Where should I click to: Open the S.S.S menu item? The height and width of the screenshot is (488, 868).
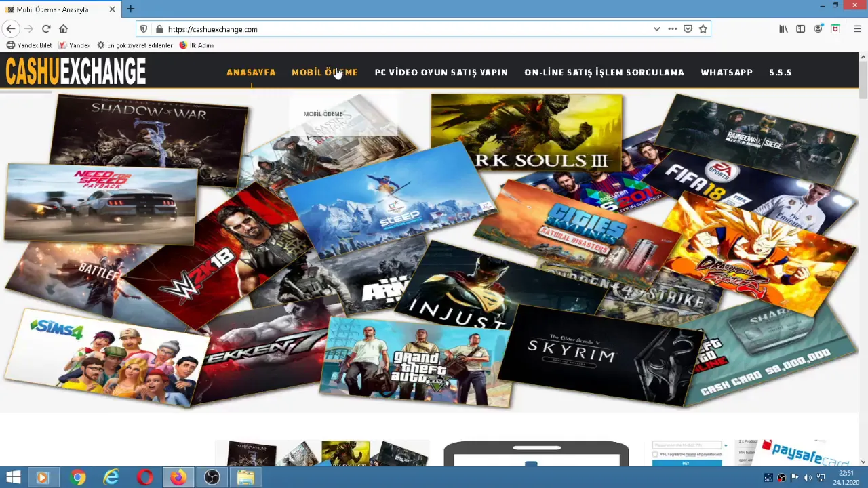781,72
